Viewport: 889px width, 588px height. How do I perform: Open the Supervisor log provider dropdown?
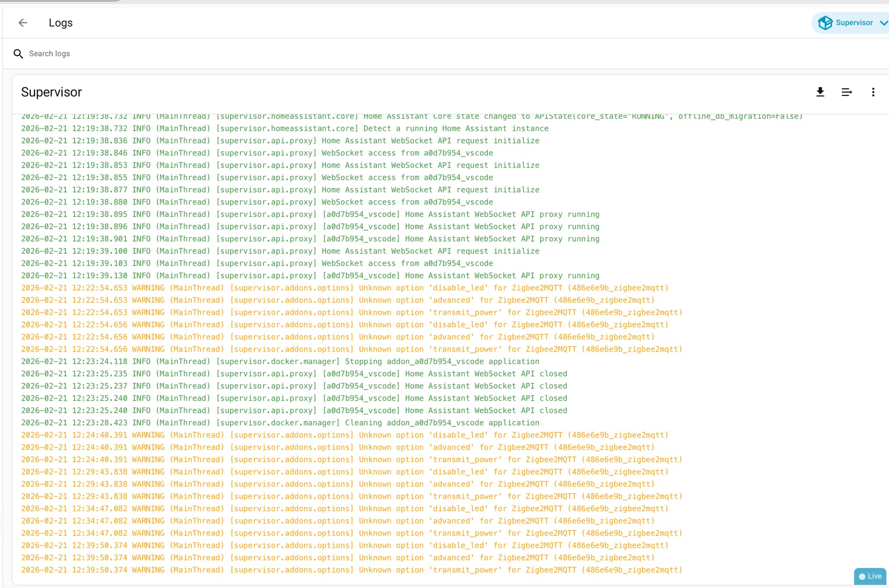(853, 23)
